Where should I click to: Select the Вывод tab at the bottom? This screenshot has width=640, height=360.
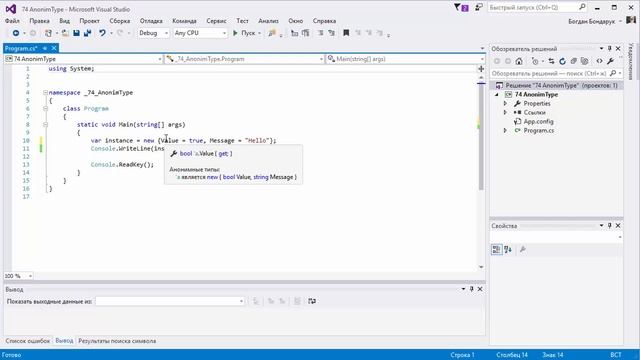tap(64, 341)
